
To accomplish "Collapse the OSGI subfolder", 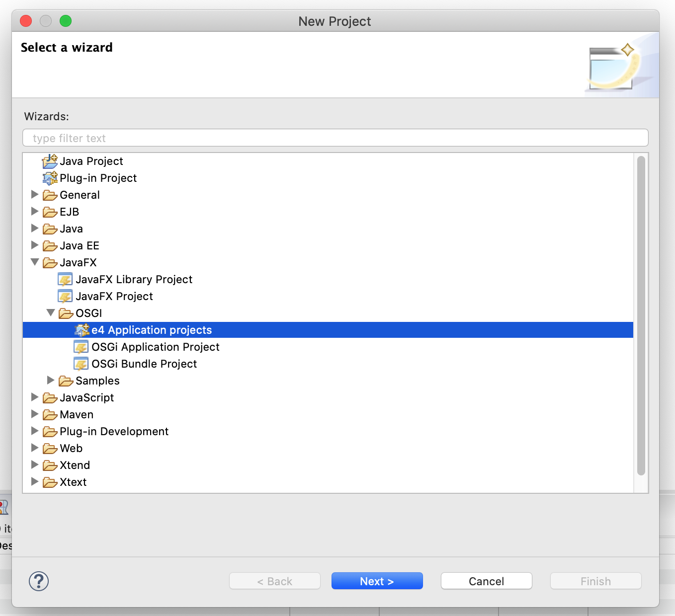I will 51,313.
